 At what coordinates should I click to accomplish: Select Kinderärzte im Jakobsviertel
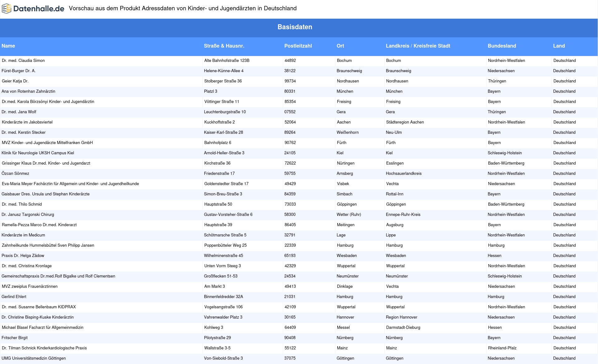(27, 122)
